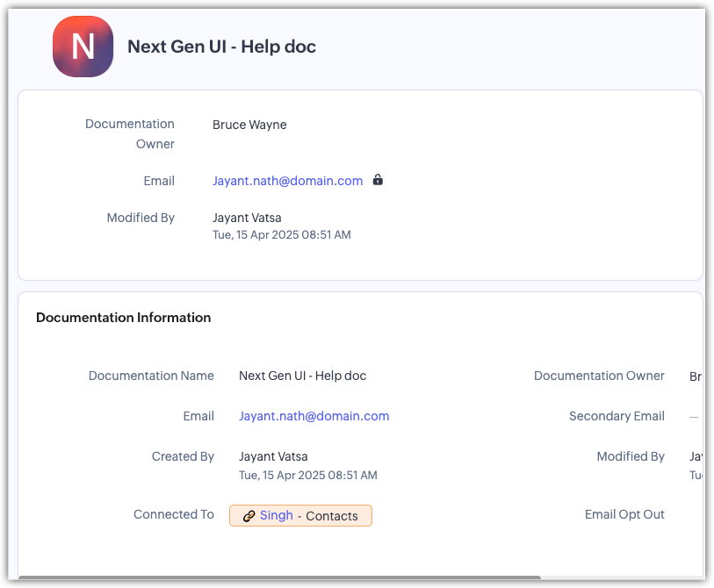Open the Singh contact link
This screenshot has height=588, width=714.
tap(277, 515)
